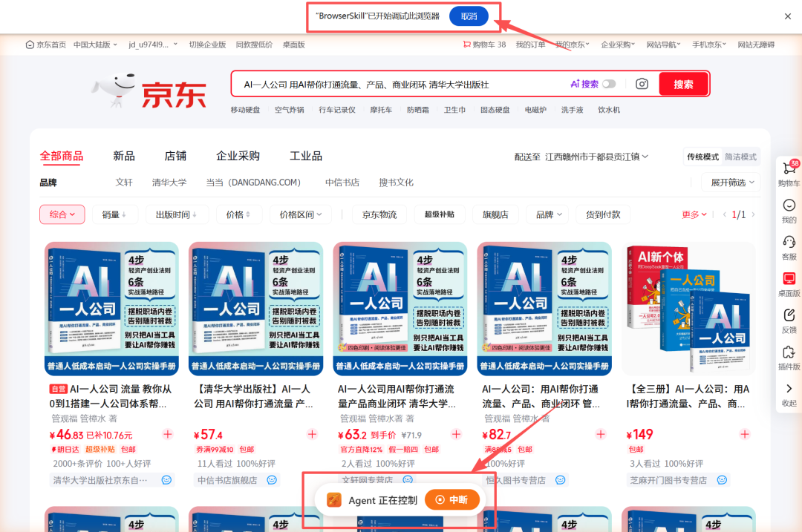Toggle the AI 搜索 switch

[609, 84]
